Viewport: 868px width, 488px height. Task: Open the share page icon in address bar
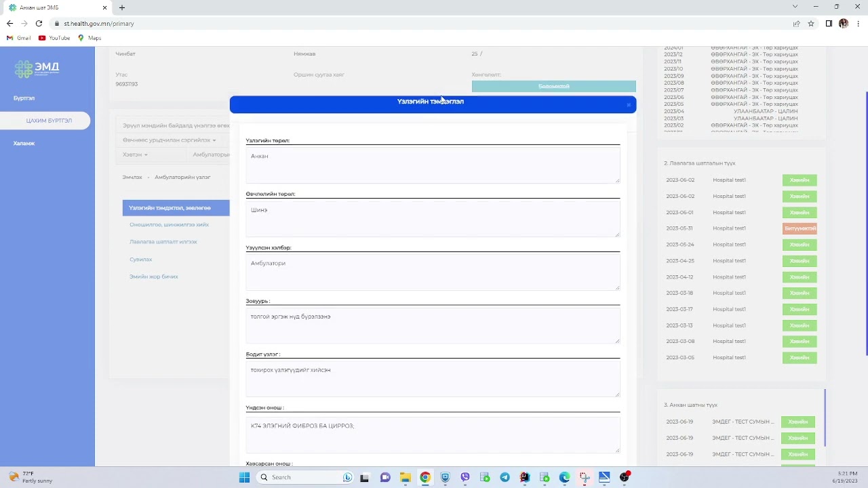pyautogui.click(x=796, y=24)
